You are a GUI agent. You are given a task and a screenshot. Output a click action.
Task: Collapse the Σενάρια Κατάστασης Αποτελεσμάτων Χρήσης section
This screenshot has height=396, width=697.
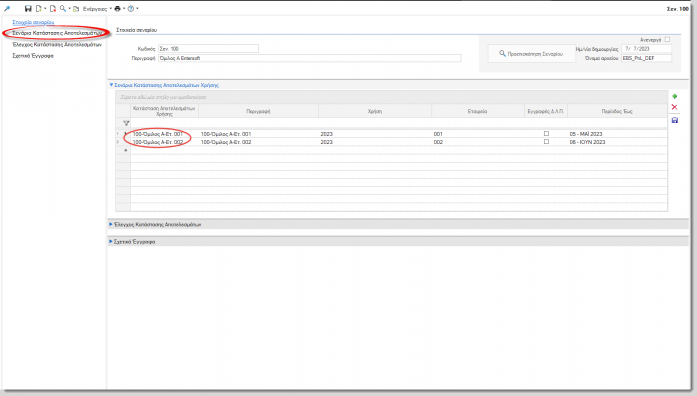111,85
